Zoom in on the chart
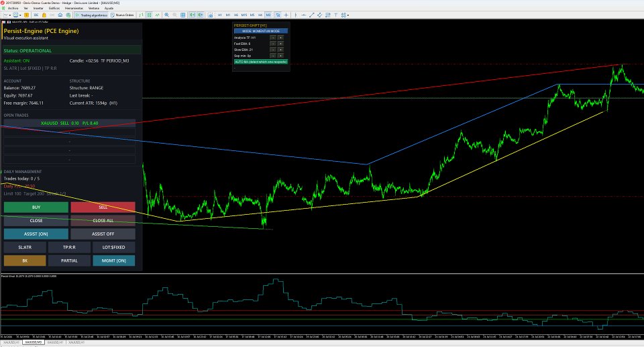644x347 pixels. click(166, 15)
